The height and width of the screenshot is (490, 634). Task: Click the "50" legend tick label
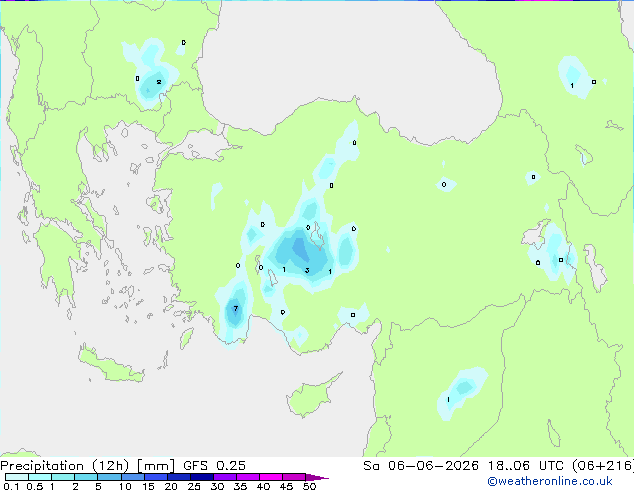309,486
